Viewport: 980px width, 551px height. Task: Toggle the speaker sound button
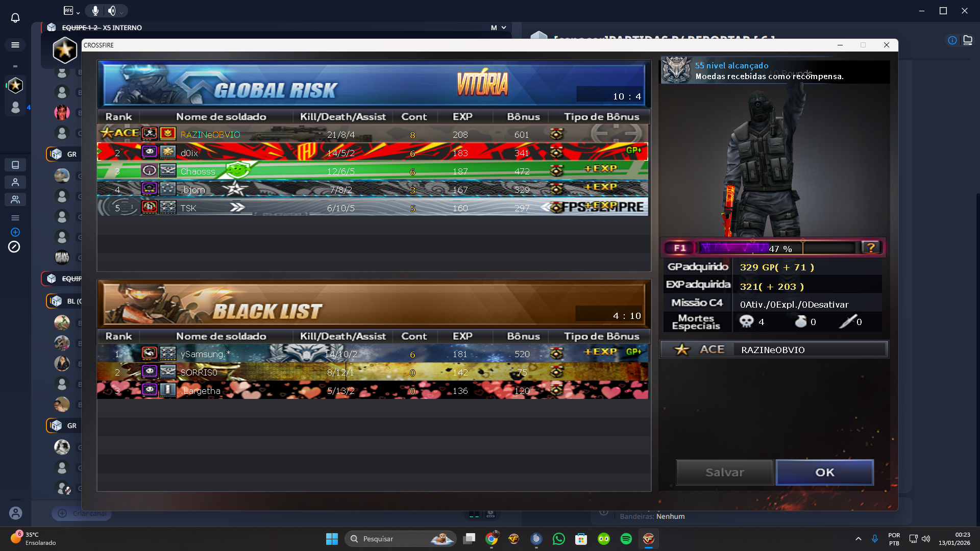111,11
